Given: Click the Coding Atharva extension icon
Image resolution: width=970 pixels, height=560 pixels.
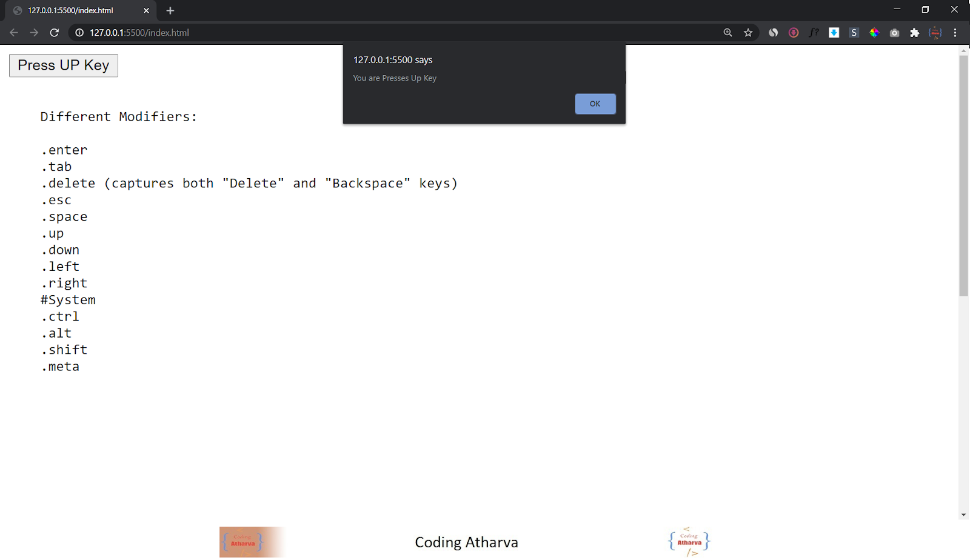Looking at the screenshot, I should tap(935, 33).
